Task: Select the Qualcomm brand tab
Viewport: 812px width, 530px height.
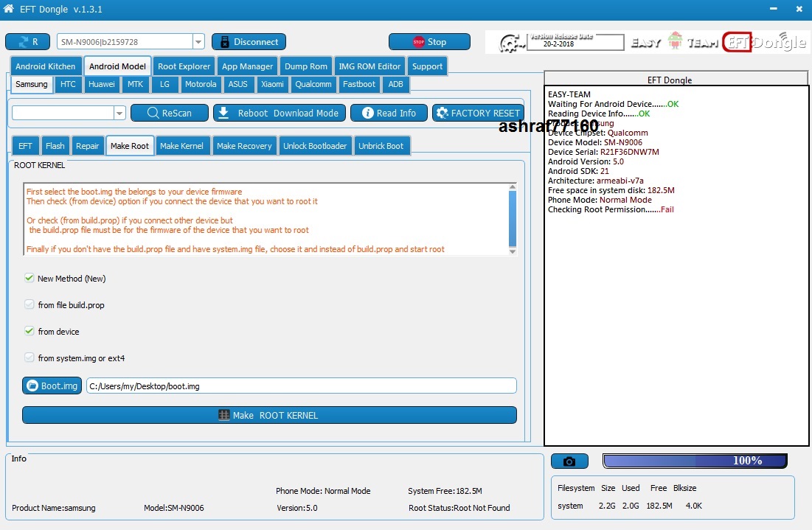Action: point(313,84)
